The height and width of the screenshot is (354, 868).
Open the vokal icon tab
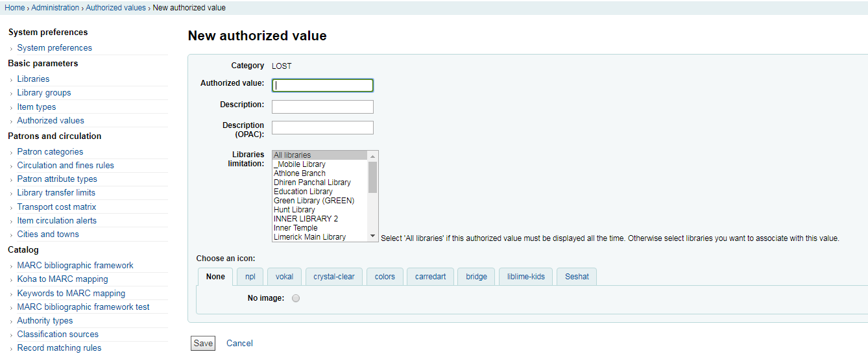click(x=285, y=277)
